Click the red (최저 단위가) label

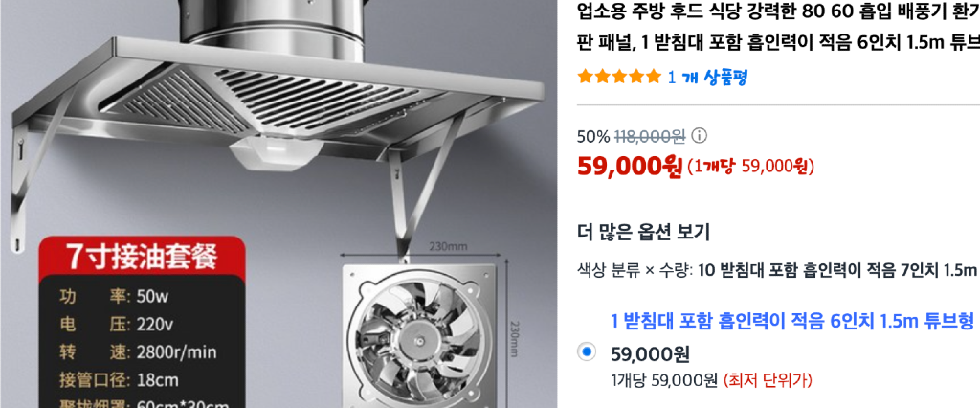pyautogui.click(x=768, y=380)
